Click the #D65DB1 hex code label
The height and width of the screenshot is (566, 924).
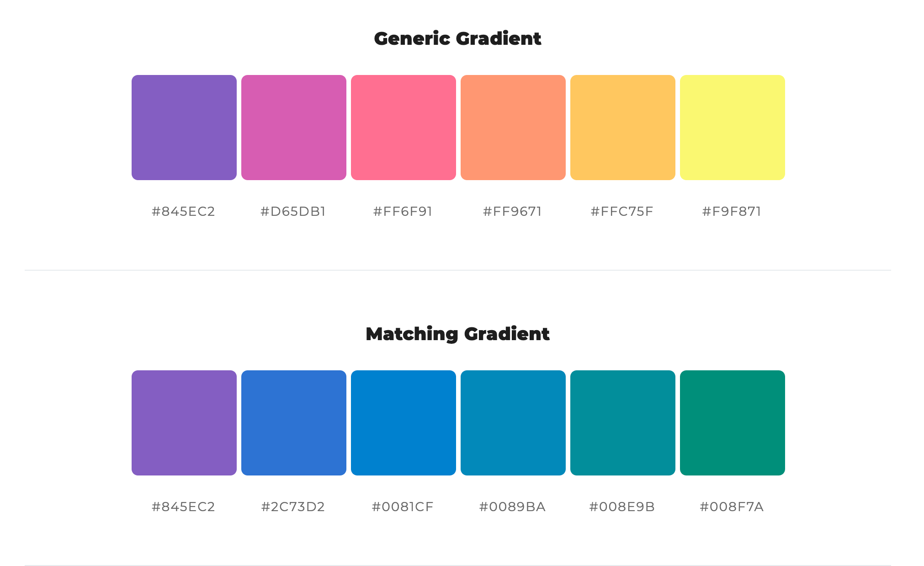(293, 212)
